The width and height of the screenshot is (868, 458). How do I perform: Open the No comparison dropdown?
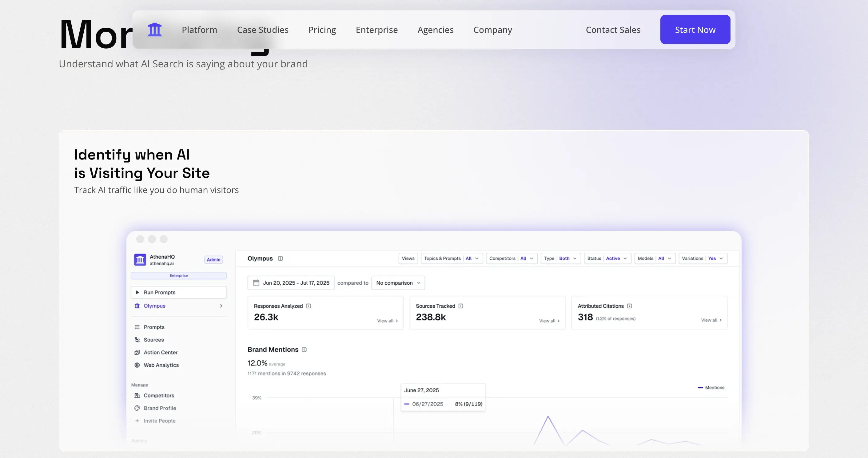pyautogui.click(x=398, y=283)
